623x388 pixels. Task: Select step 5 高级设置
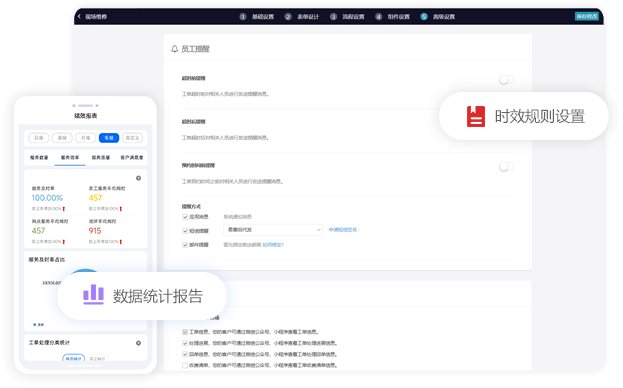438,16
